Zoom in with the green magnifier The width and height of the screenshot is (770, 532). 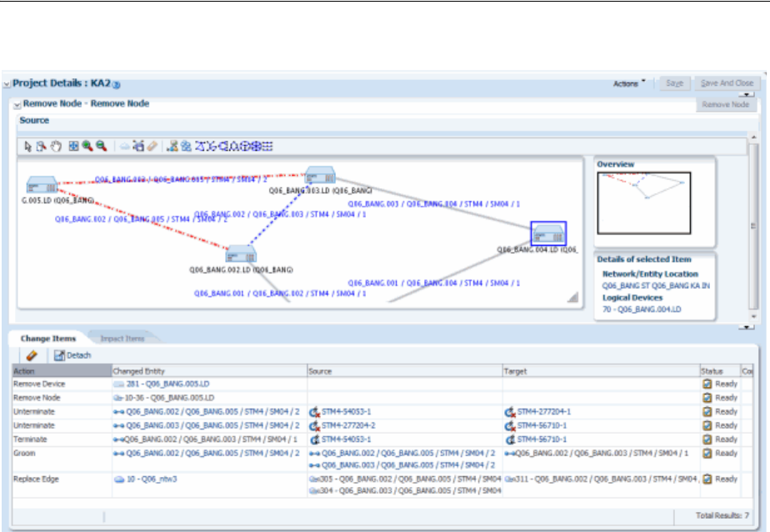[x=87, y=147]
